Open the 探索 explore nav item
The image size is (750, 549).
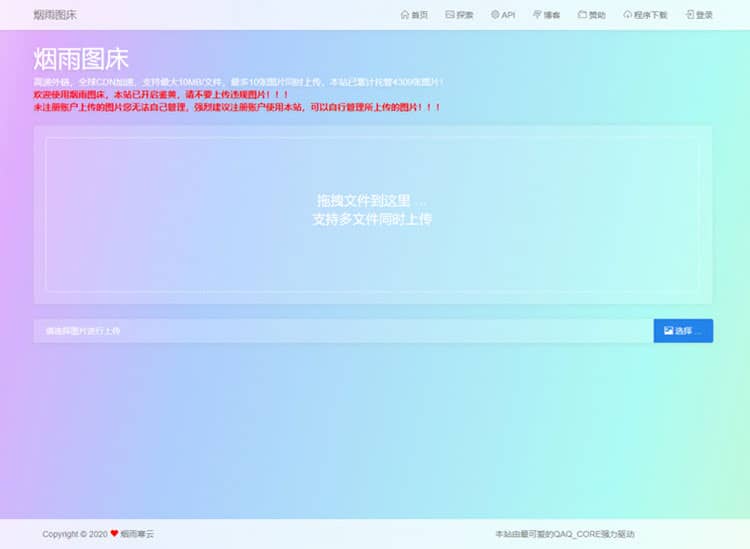click(x=459, y=15)
